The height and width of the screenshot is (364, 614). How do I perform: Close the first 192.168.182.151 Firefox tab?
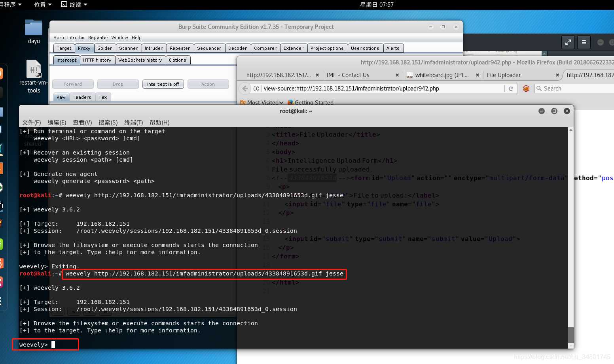[317, 75]
